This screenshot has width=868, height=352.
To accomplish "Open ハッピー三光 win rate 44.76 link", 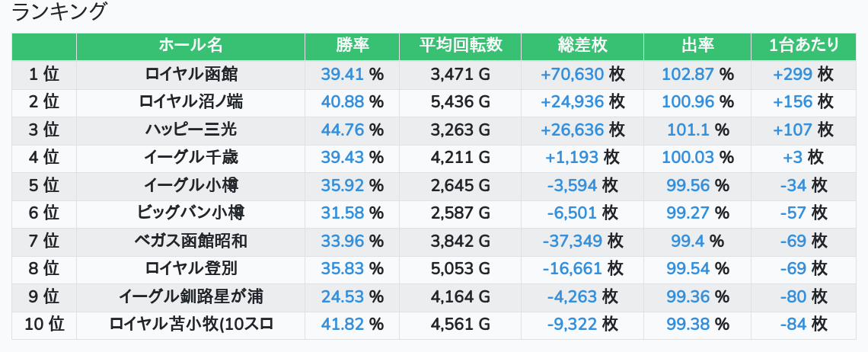I will (x=343, y=130).
